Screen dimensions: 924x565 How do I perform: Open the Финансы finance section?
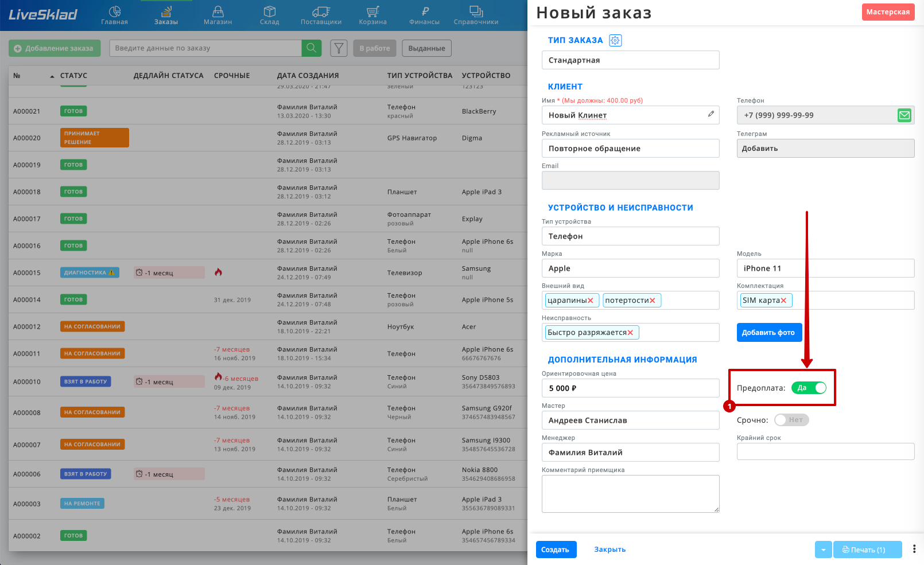425,15
